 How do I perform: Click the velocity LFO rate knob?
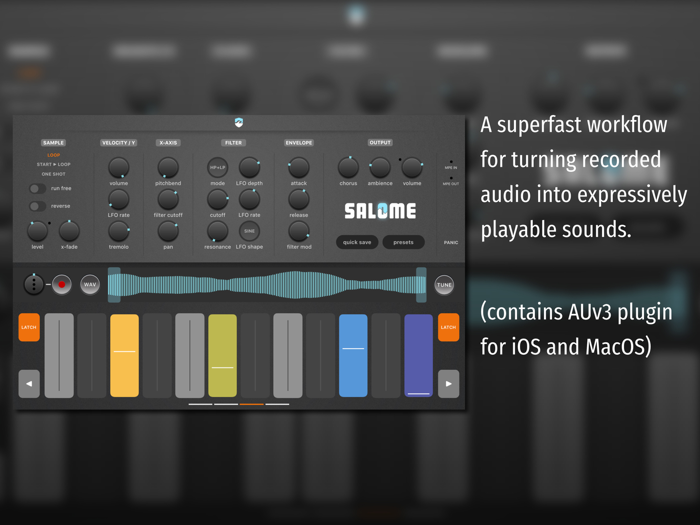coord(119,199)
